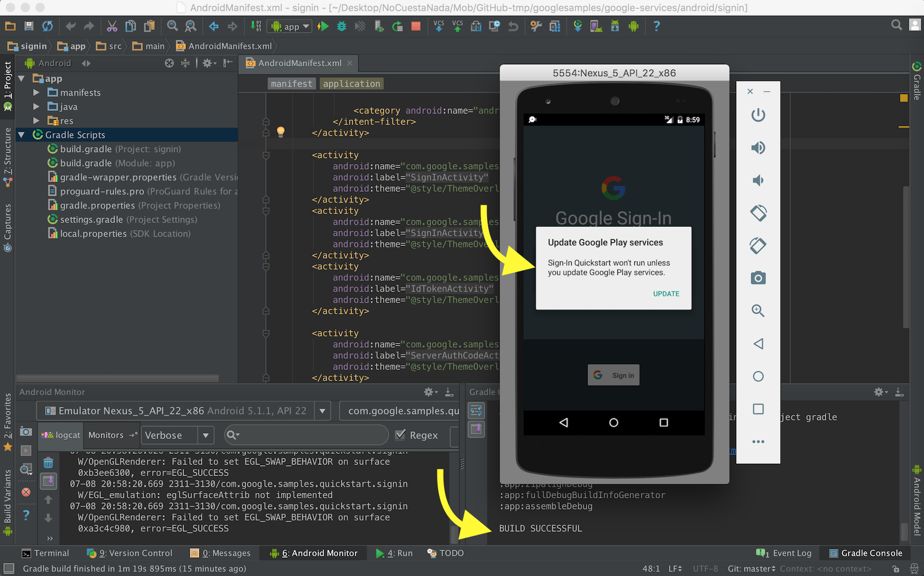
Task: Click the Git: master branch indicator
Action: pyautogui.click(x=751, y=568)
